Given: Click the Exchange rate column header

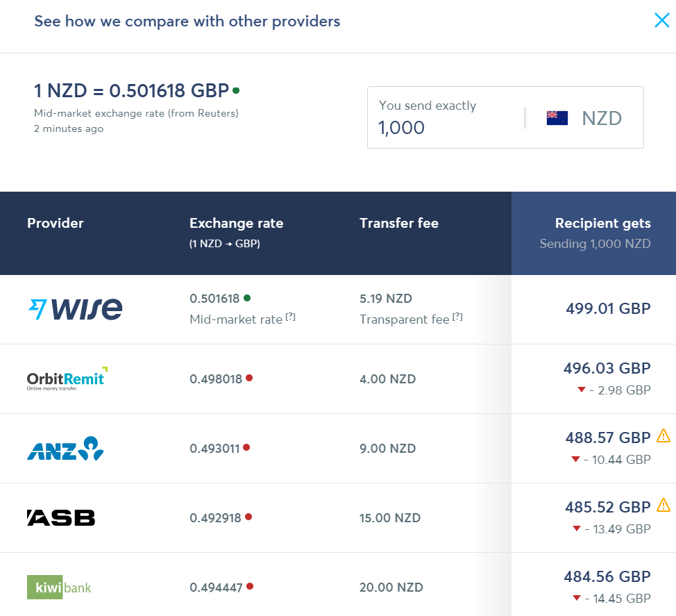Looking at the screenshot, I should point(236,223).
